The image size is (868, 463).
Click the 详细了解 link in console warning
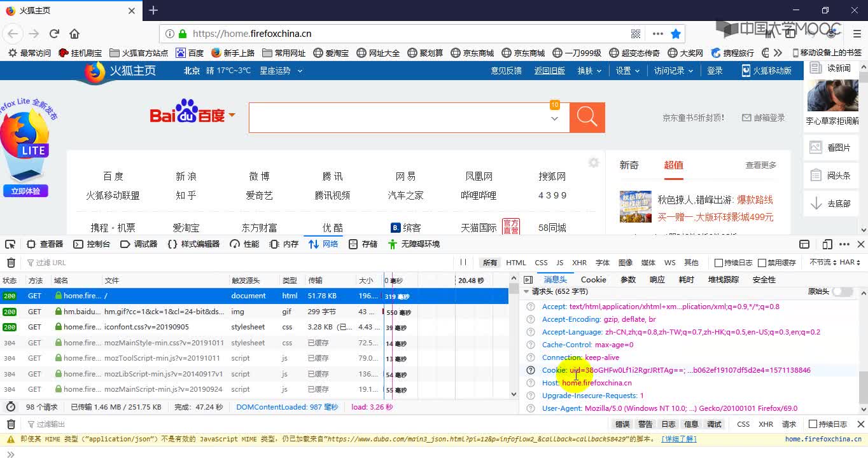coord(679,439)
